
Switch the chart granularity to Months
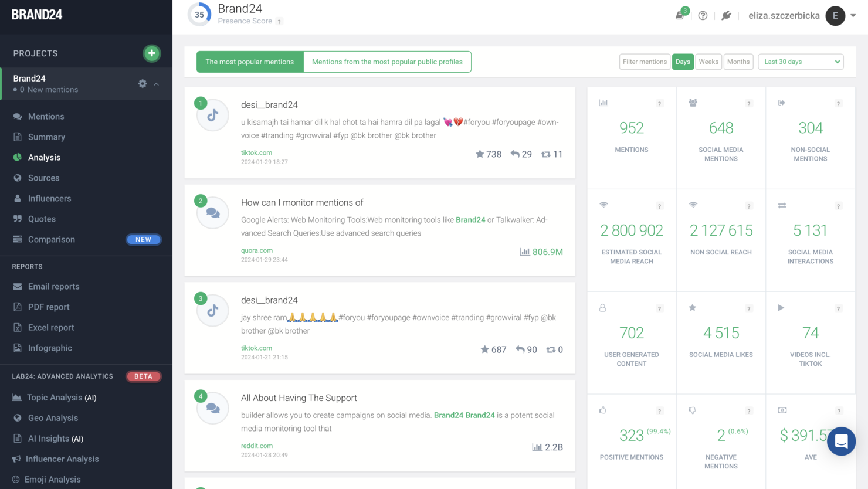pos(738,62)
